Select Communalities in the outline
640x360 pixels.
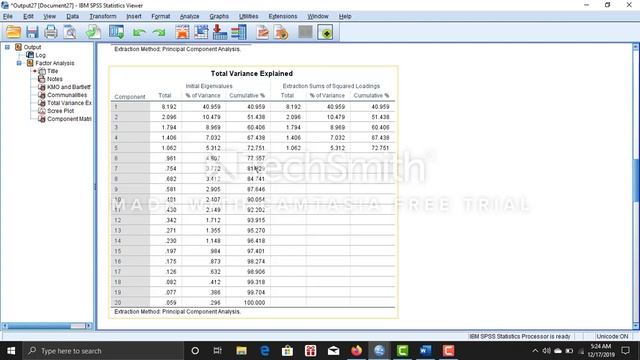pyautogui.click(x=67, y=95)
